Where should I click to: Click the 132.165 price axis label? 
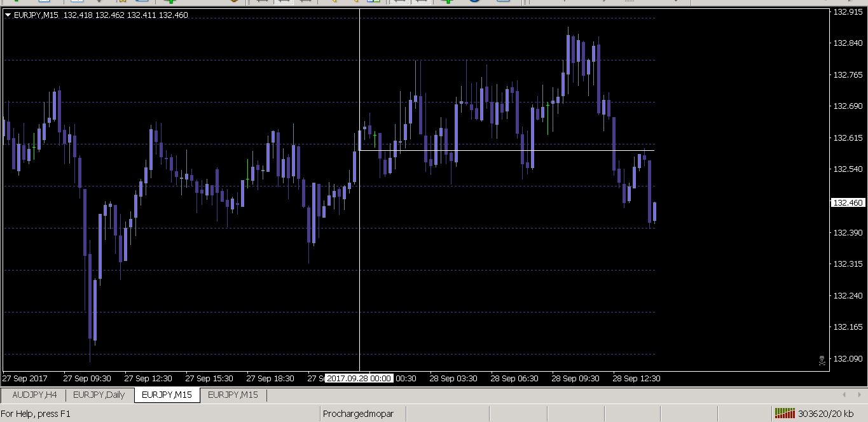[848, 327]
